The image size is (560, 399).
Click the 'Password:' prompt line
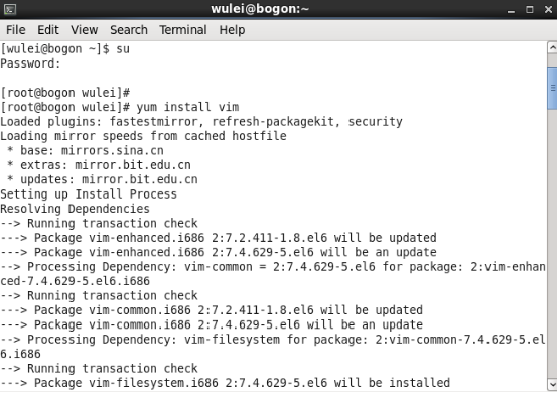30,64
